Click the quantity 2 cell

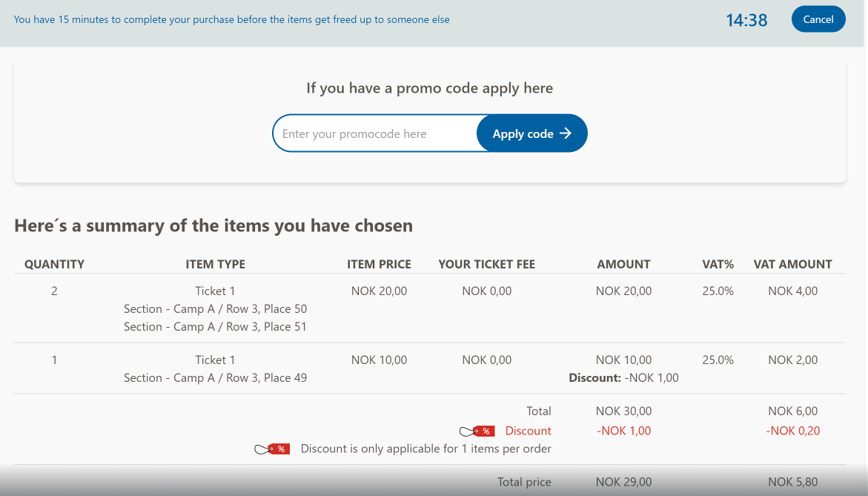(54, 291)
